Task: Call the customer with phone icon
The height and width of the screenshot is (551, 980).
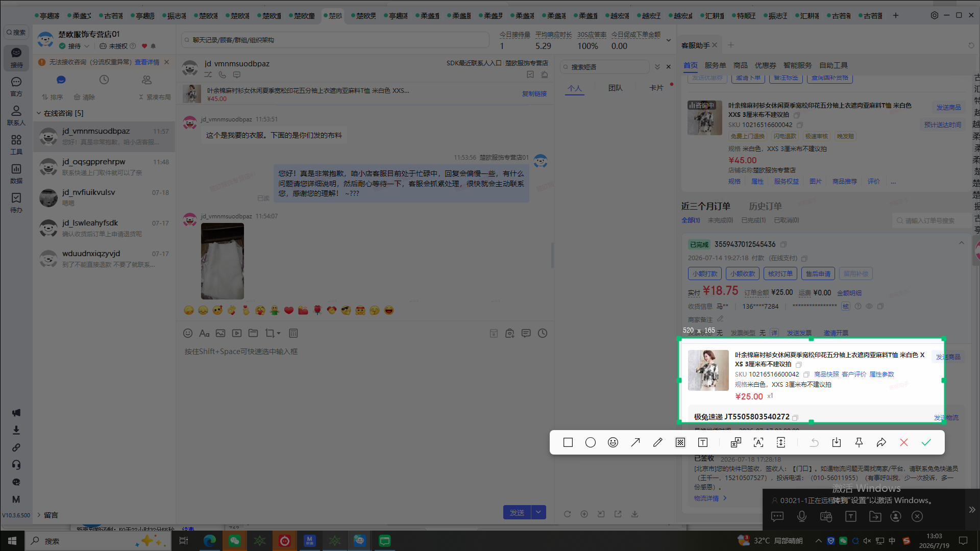Action: point(223,74)
